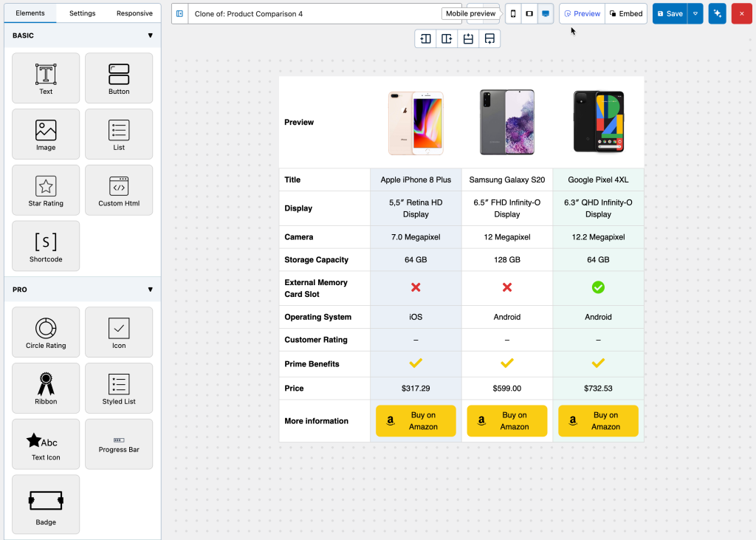The width and height of the screenshot is (756, 540).
Task: Click the '$732.53' price cell
Action: (598, 389)
